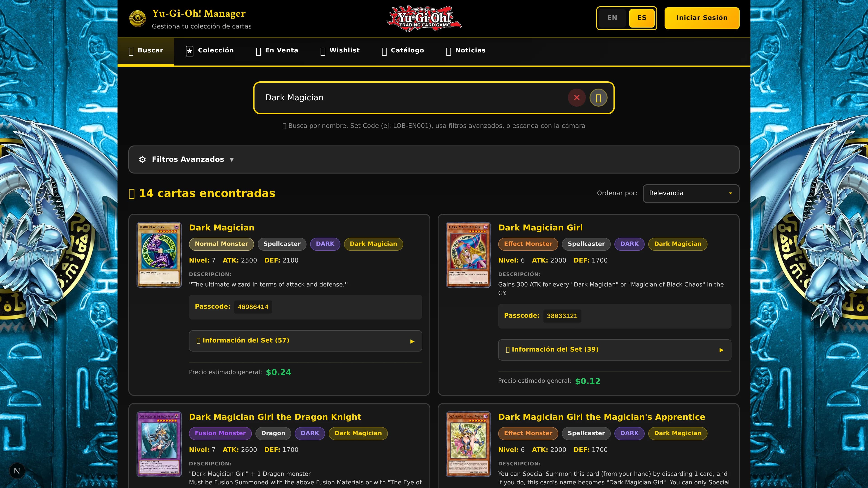Image resolution: width=868 pixels, height=488 pixels.
Task: Click the Dark Magician card title
Action: pos(222,228)
